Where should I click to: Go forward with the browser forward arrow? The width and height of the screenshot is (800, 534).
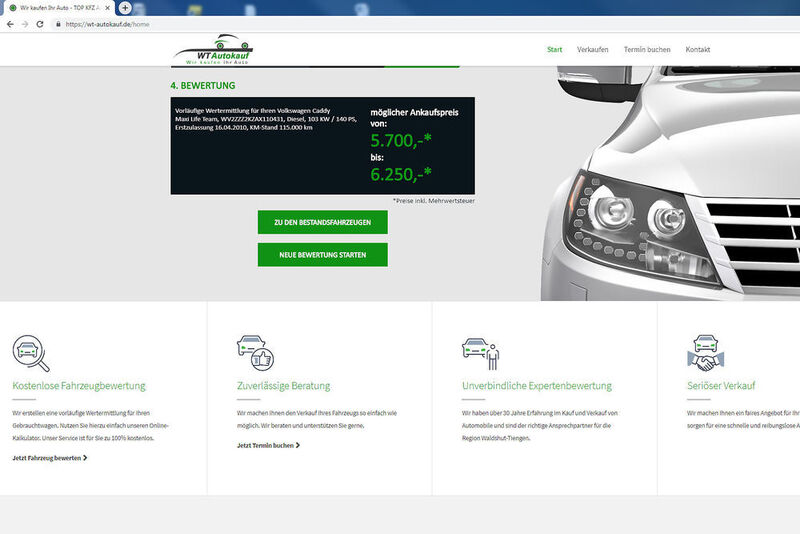pyautogui.click(x=24, y=24)
